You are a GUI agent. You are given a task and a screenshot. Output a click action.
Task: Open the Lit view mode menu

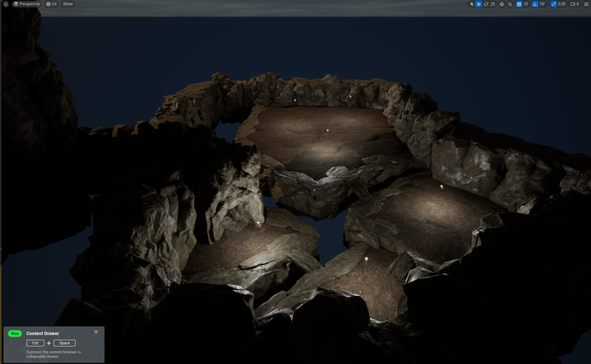[51, 4]
